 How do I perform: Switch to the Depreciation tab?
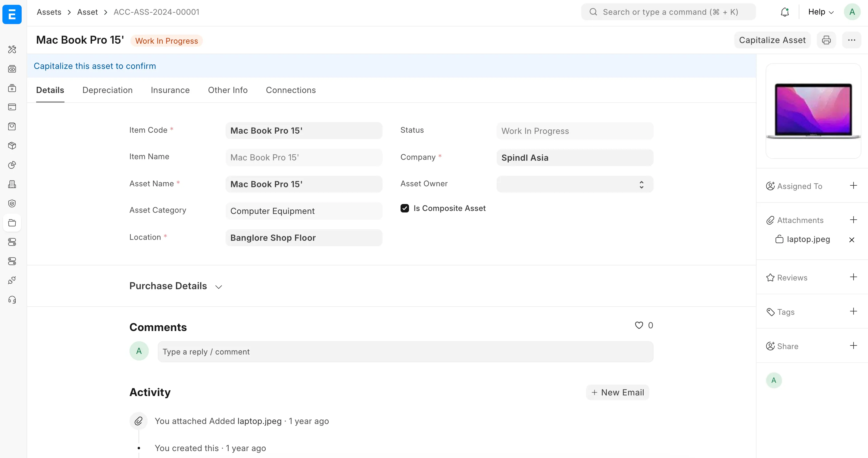click(x=108, y=90)
